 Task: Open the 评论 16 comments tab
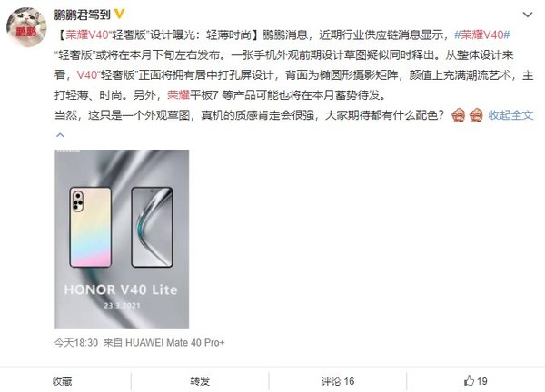pos(338,381)
